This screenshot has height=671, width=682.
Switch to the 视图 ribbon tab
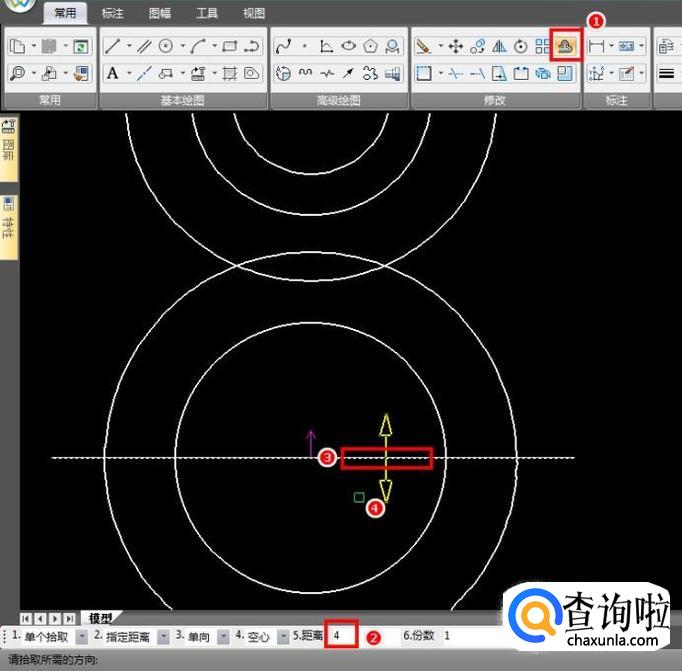[x=254, y=14]
